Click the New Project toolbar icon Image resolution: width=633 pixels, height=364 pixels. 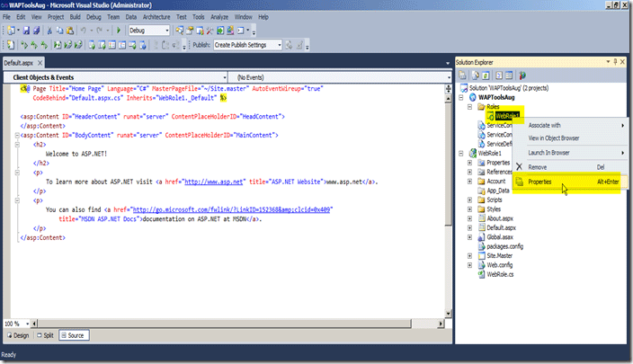12,31
